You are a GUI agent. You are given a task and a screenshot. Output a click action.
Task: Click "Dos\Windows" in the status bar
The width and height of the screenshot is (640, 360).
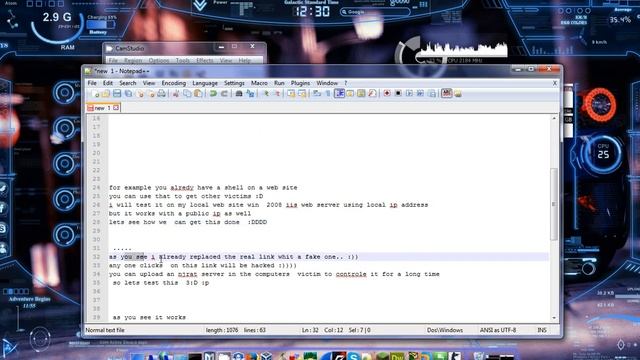[445, 330]
